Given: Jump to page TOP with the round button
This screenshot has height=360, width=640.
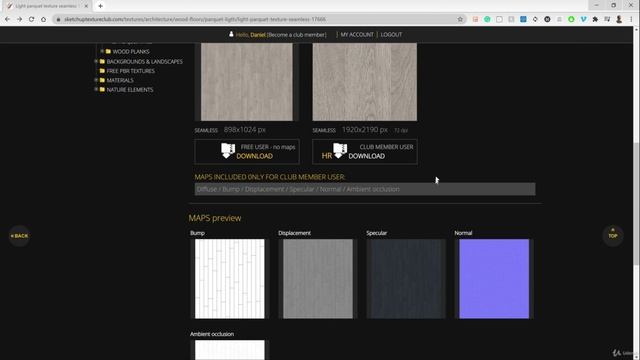Looking at the screenshot, I should [613, 236].
